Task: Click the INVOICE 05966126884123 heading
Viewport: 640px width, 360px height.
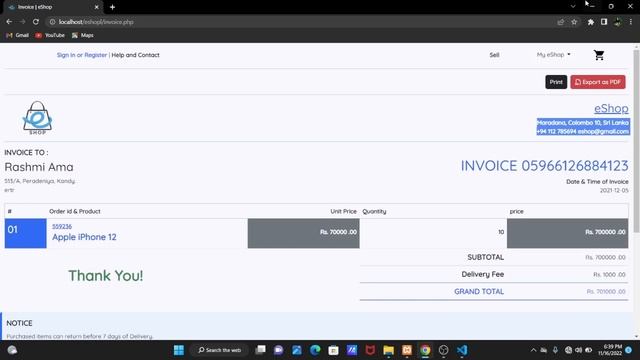Action: coord(544,166)
